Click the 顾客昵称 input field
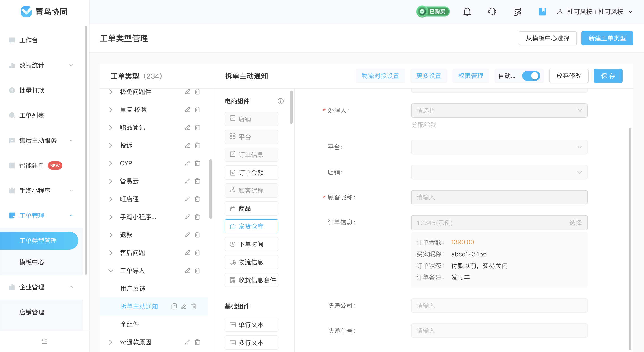The image size is (644, 352). click(499, 197)
